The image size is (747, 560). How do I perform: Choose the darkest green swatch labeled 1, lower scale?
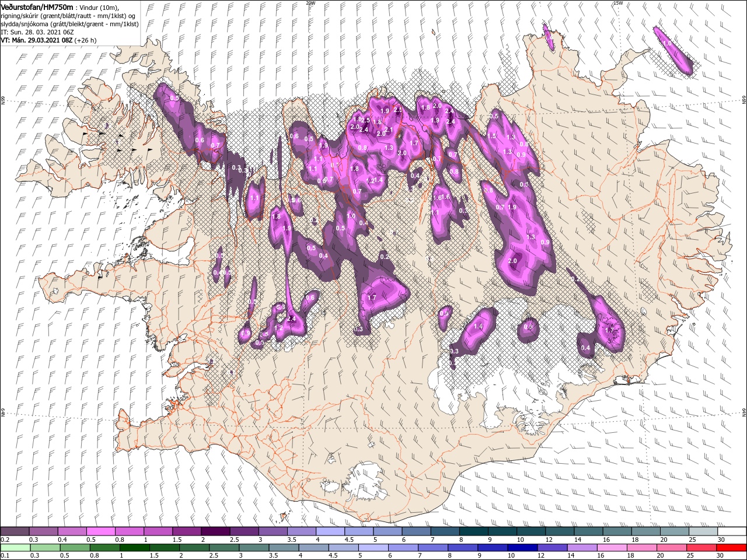[134, 548]
